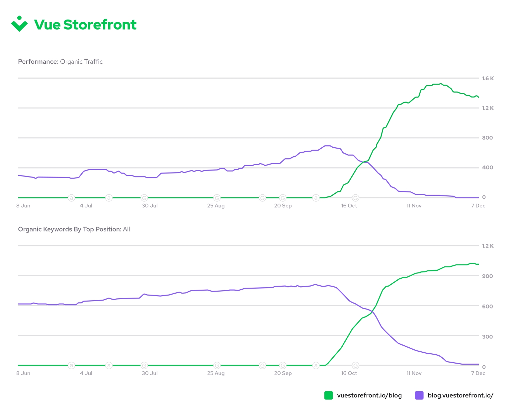Click the '4 Jul' date on Organic Keywords chart
Screen dimensions: 510x420
pyautogui.click(x=86, y=373)
